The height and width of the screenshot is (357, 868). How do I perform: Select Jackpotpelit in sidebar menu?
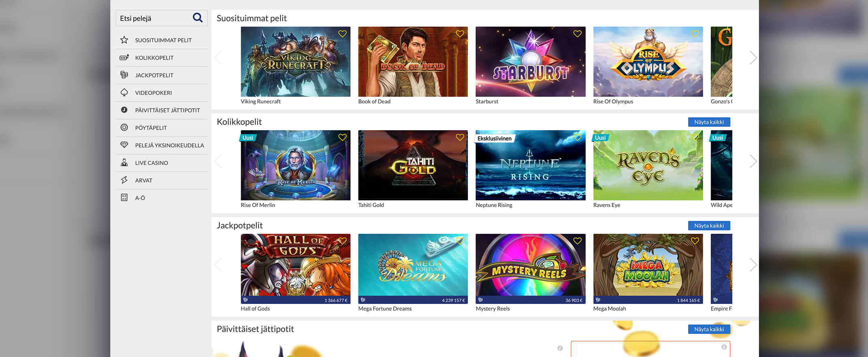(x=162, y=75)
